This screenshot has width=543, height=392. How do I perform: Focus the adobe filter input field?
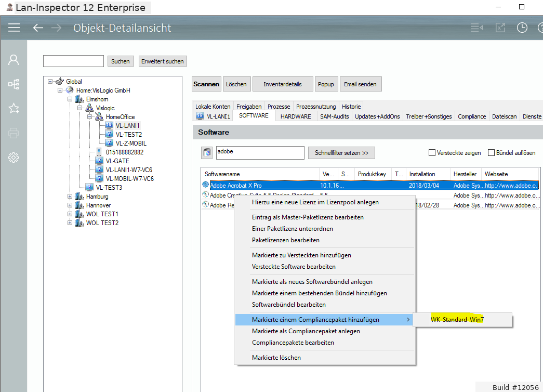[260, 152]
